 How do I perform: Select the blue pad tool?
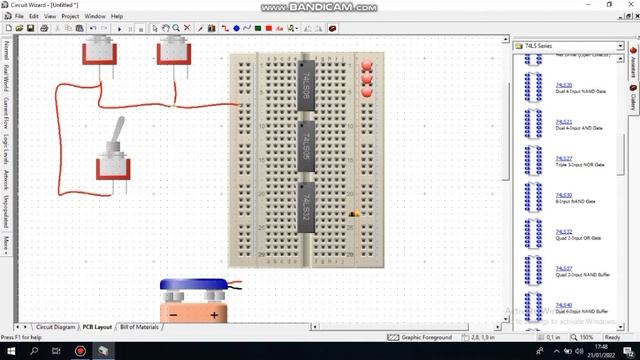pos(236,28)
